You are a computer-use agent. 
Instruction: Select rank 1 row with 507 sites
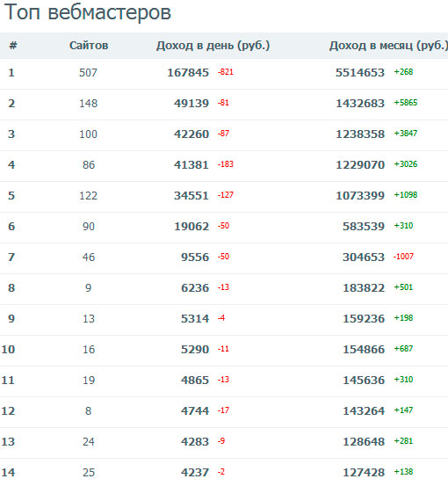point(224,74)
